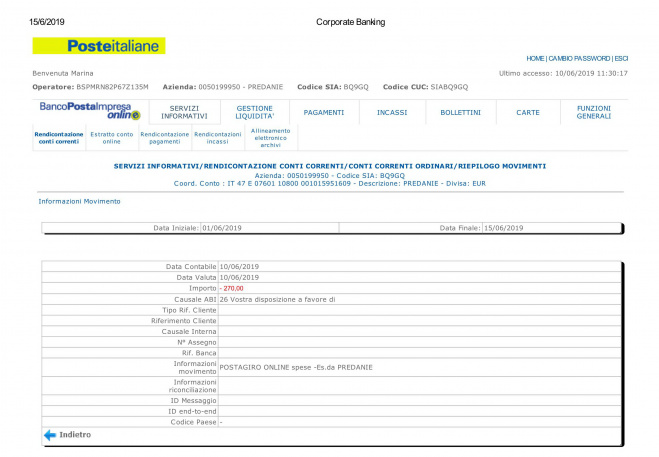Select the Pagamenti menu

pos(323,112)
